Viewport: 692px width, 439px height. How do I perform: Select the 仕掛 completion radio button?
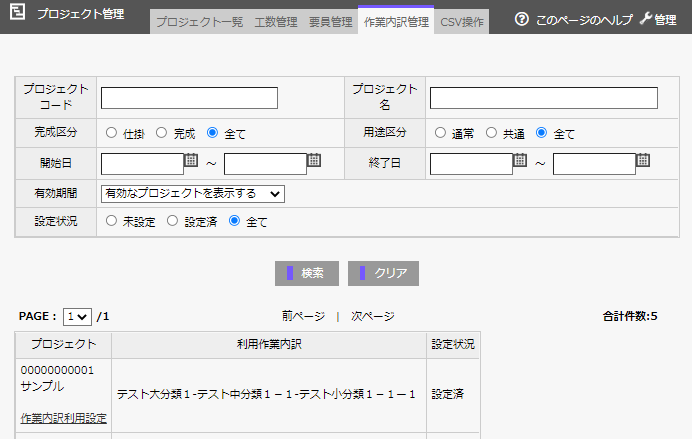(111, 133)
